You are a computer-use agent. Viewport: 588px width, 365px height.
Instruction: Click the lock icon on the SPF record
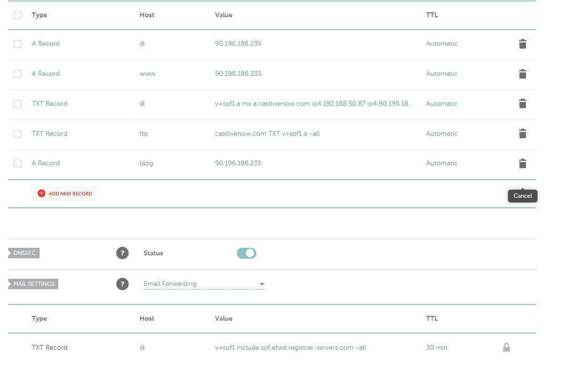coord(507,347)
